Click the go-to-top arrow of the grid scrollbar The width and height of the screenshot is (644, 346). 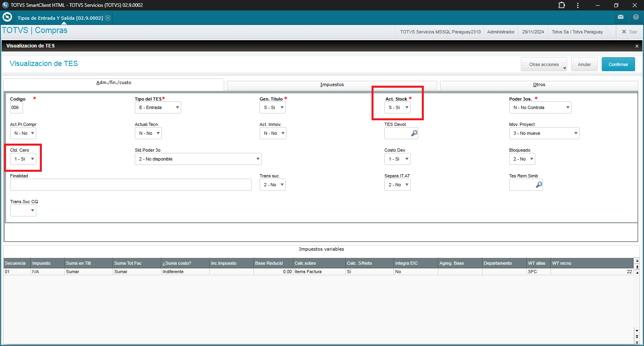(x=637, y=261)
